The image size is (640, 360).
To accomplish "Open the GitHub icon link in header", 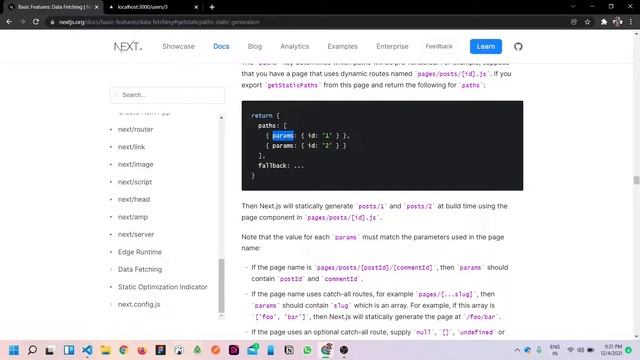I will (x=518, y=47).
